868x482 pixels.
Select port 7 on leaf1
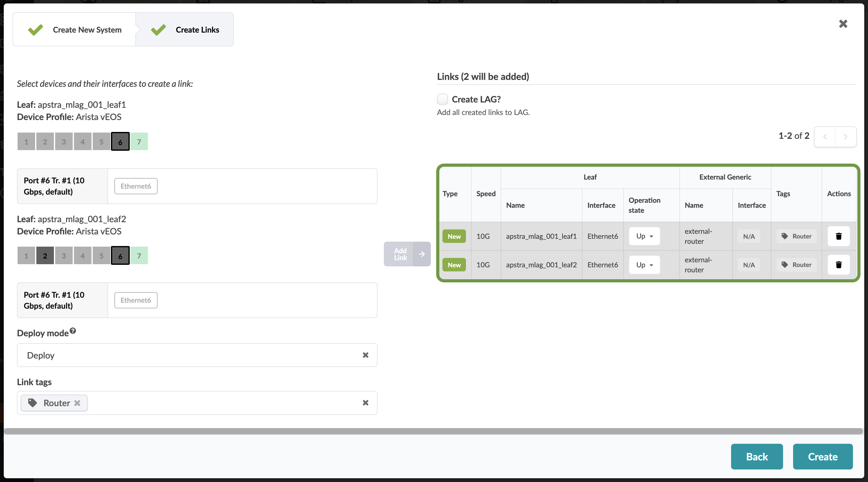[x=139, y=142]
